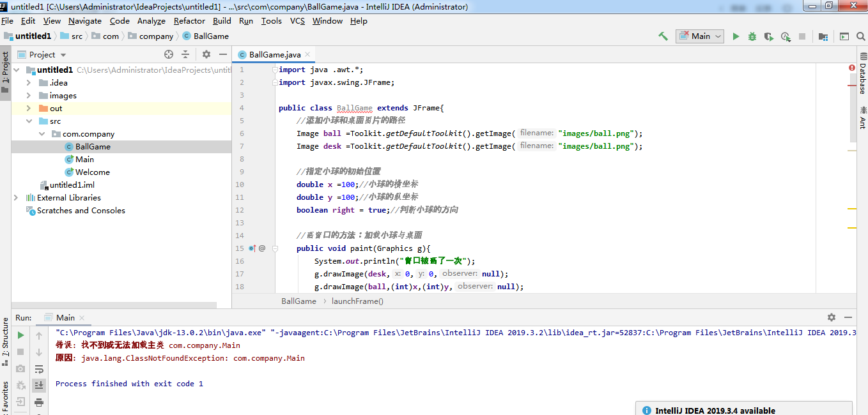Hide the Project tool window
This screenshot has width=868, height=415.
(223, 54)
